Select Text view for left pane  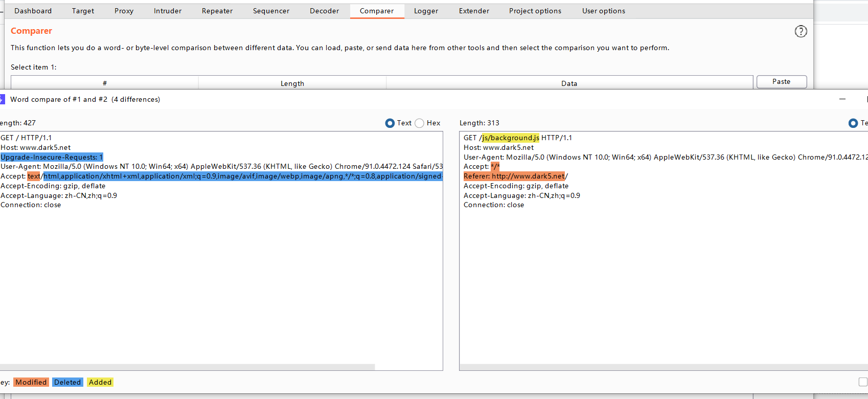coord(390,123)
